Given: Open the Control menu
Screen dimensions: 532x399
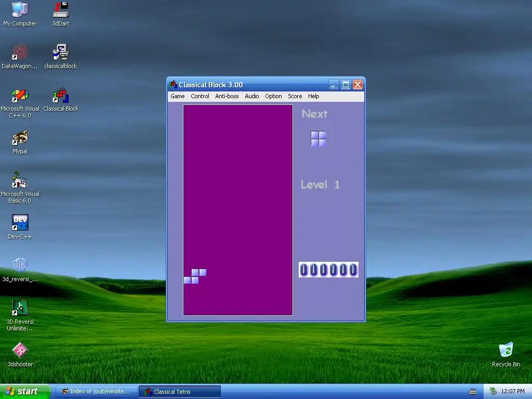Looking at the screenshot, I should (x=200, y=96).
